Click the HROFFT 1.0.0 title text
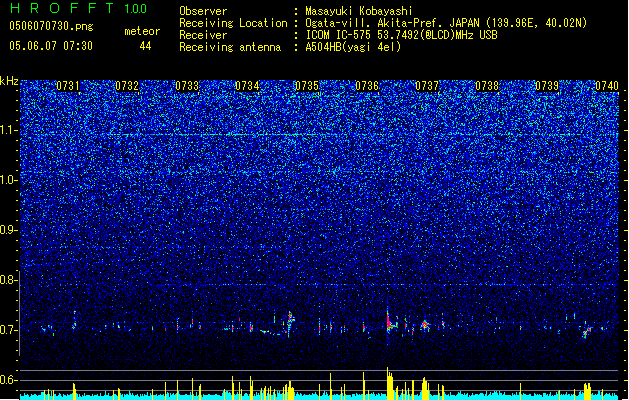This screenshot has height=400, width=629. [x=79, y=8]
